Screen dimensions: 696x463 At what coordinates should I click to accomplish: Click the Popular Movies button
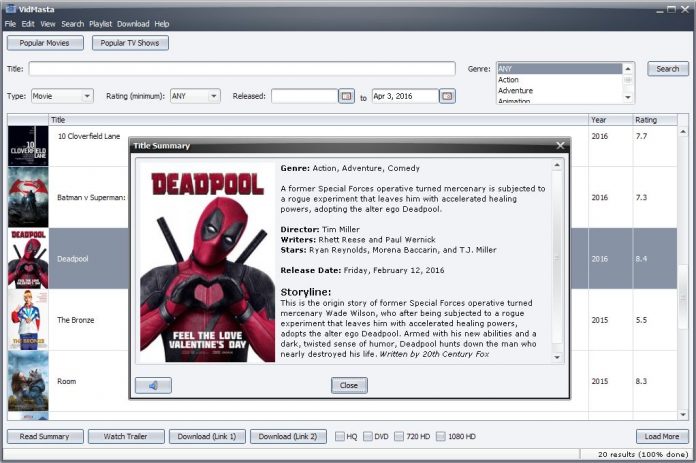tap(45, 43)
